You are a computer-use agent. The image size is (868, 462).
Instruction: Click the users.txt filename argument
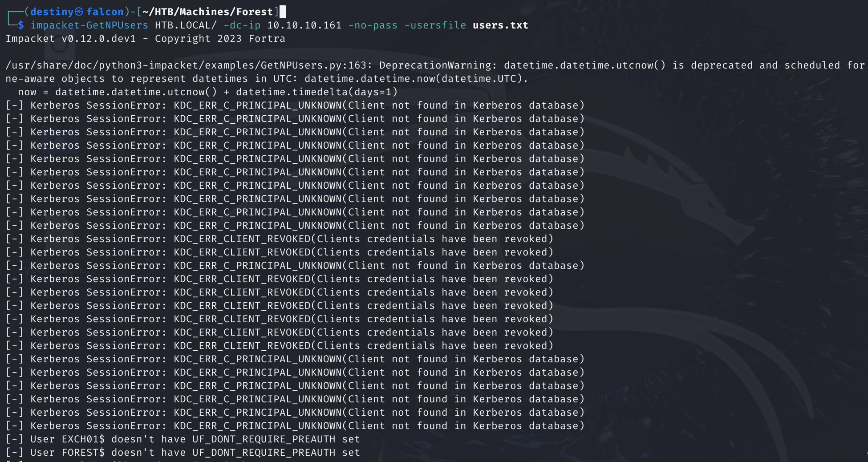pos(500,25)
